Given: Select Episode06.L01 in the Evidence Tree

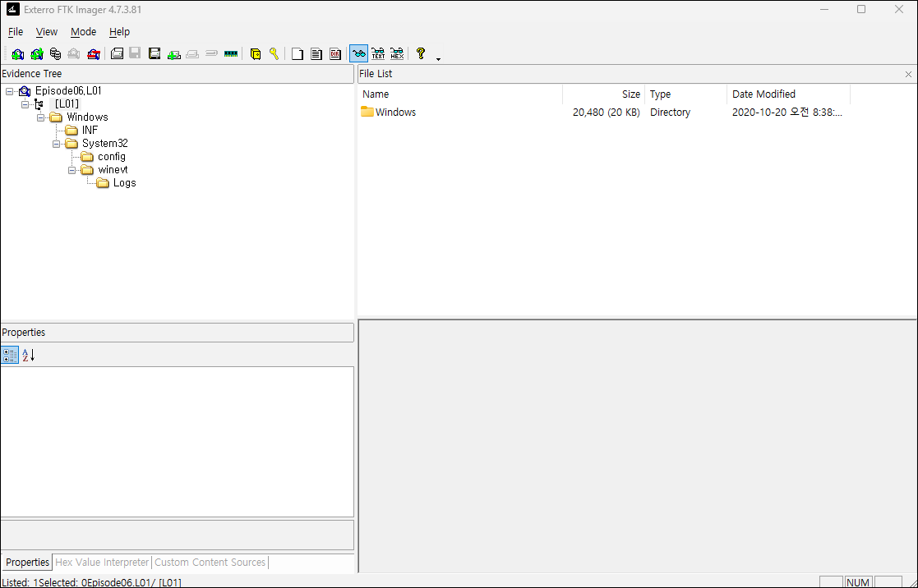Looking at the screenshot, I should click(x=68, y=90).
